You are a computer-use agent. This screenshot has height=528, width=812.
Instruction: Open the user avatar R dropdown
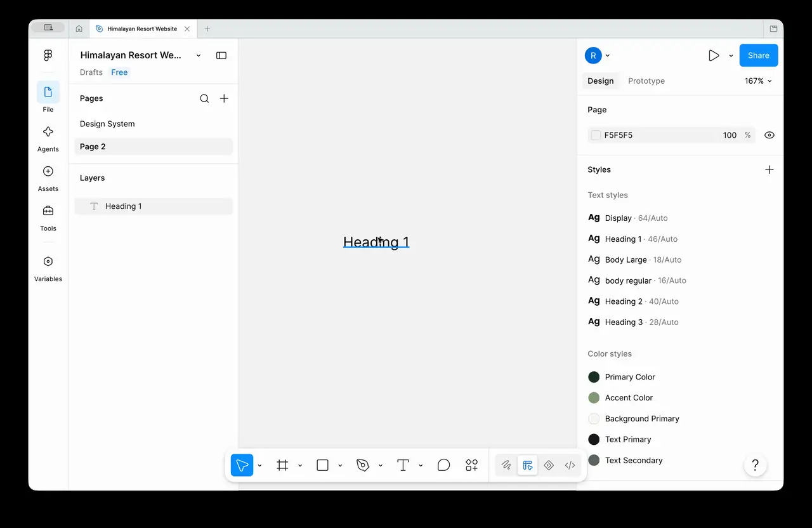598,55
